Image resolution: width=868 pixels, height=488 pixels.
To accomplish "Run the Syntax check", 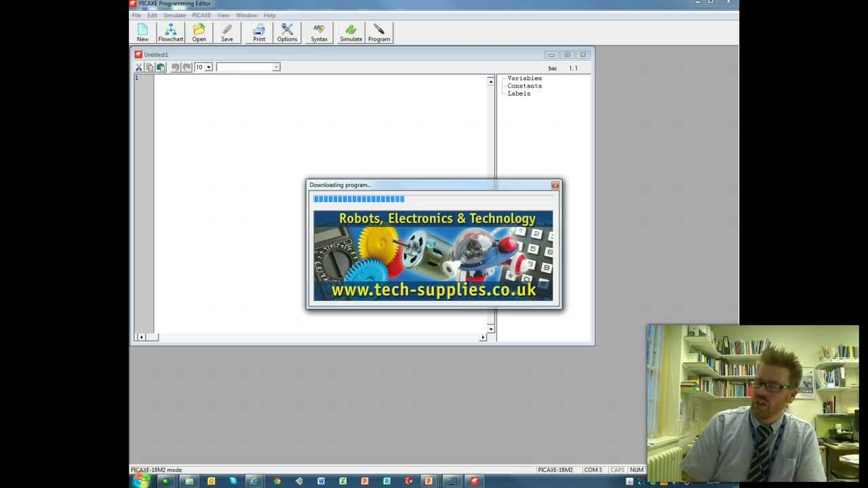I will pos(319,33).
